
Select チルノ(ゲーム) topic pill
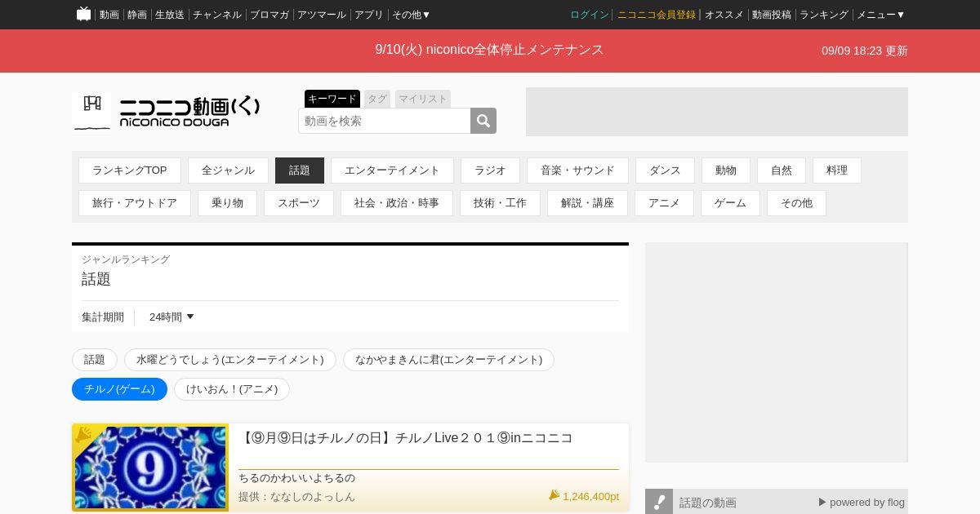[119, 389]
